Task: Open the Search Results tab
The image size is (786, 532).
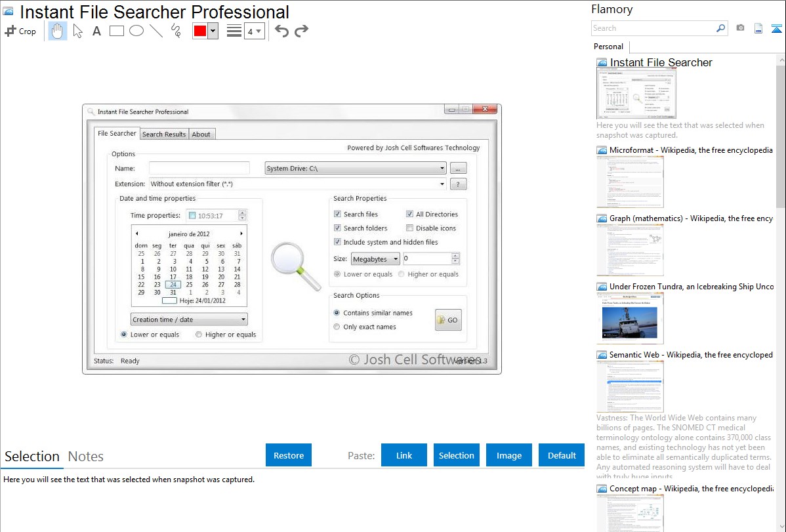Action: click(x=164, y=134)
